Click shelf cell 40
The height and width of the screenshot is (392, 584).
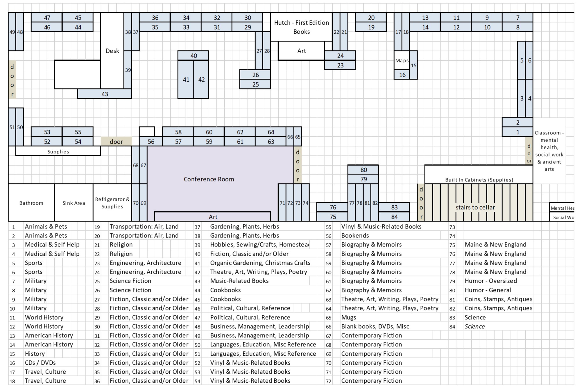194,56
